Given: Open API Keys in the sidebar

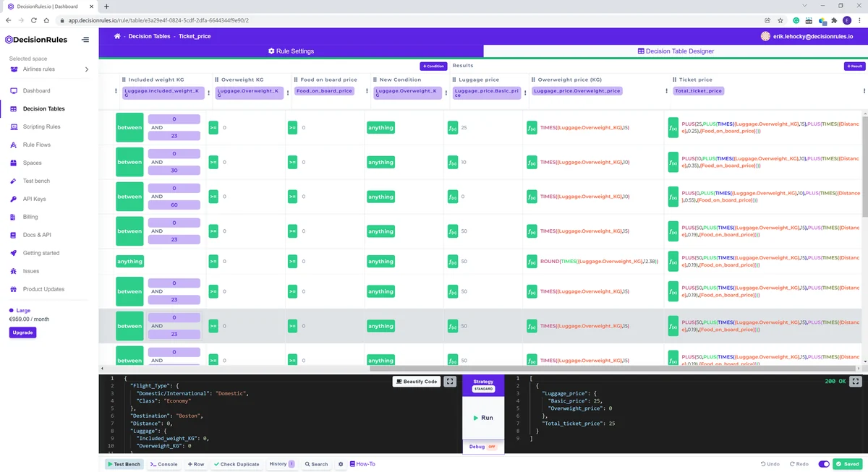Looking at the screenshot, I should tap(34, 199).
